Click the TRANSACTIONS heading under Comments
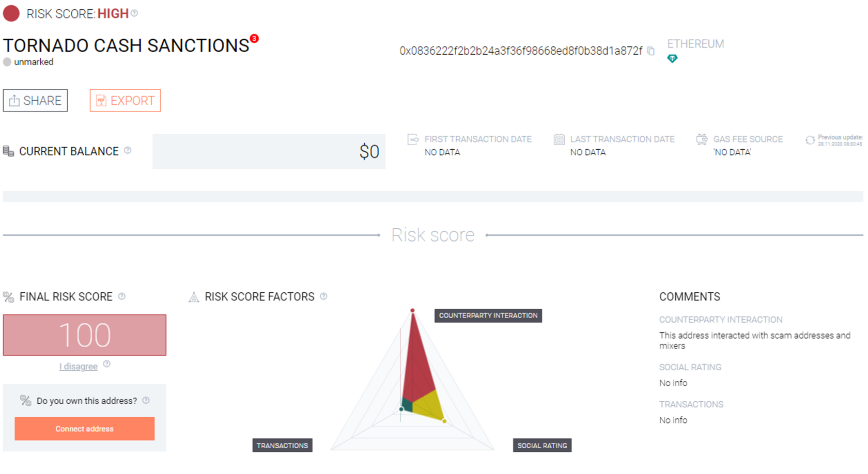The height and width of the screenshot is (474, 868). point(691,404)
